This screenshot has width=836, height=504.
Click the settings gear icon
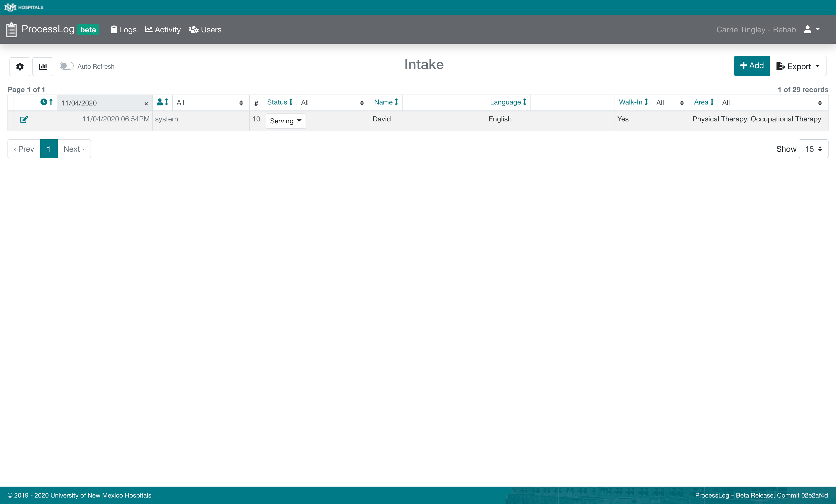click(x=20, y=66)
